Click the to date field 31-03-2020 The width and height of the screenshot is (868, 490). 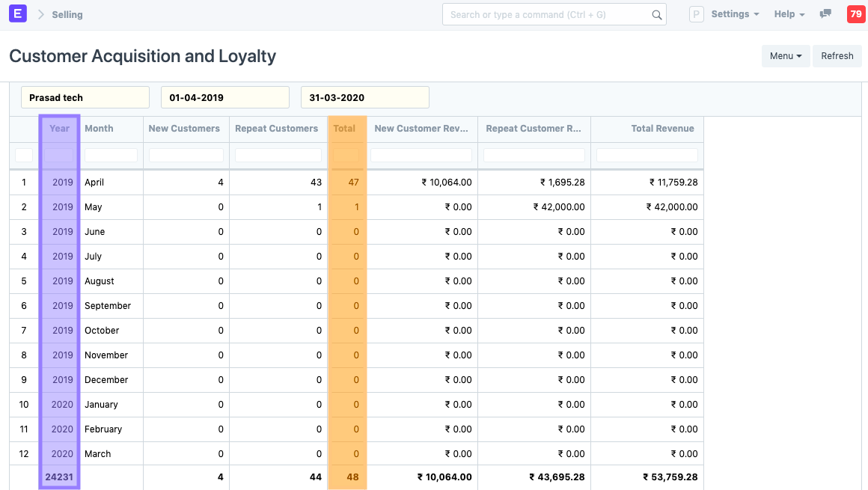click(364, 97)
